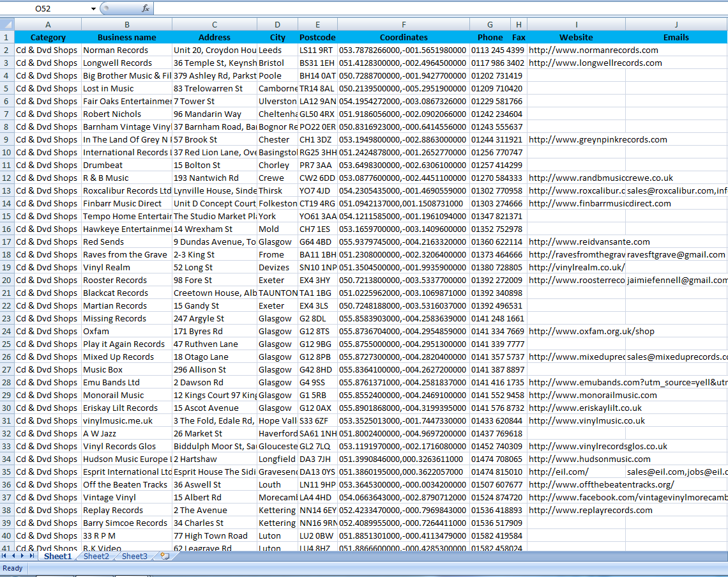Select column A header

tap(48, 24)
